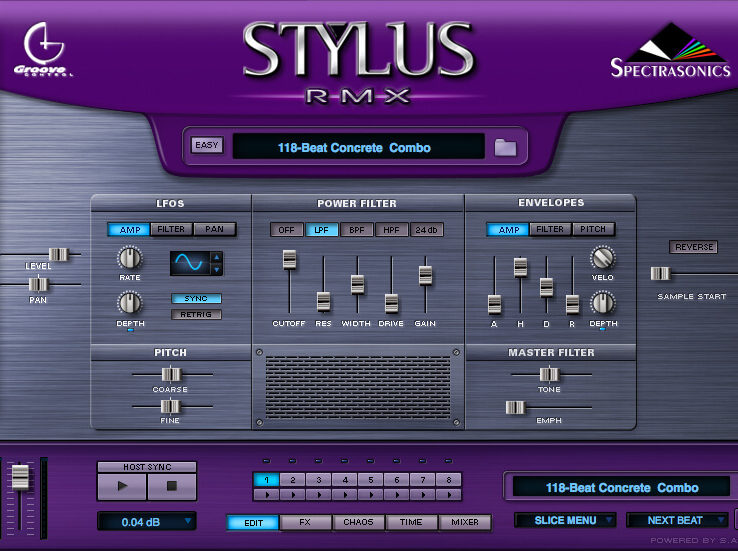Toggle HOST SYNC
738x551 pixels.
pyautogui.click(x=147, y=467)
